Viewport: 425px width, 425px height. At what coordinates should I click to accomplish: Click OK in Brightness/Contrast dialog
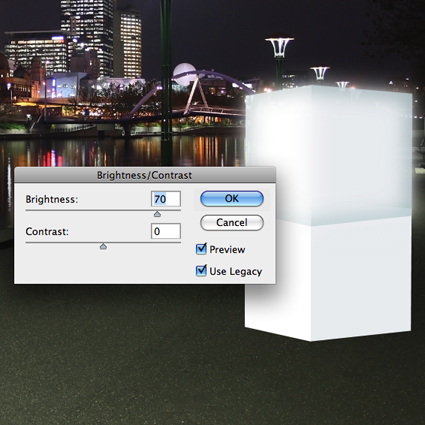click(232, 199)
